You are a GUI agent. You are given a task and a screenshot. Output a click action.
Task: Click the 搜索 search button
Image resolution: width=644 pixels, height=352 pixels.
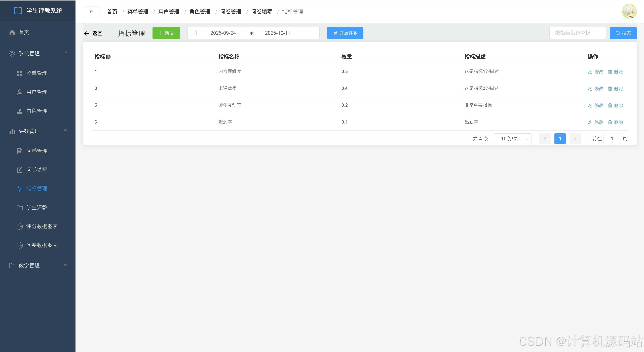[623, 33]
